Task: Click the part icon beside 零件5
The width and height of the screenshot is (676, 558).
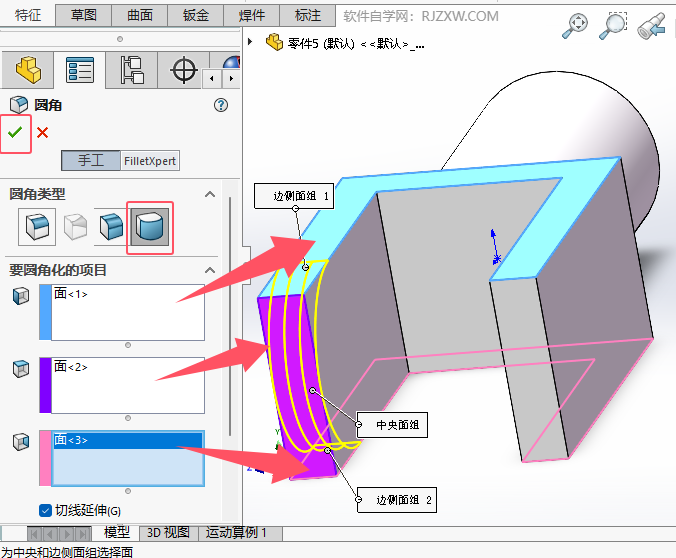Action: (274, 42)
